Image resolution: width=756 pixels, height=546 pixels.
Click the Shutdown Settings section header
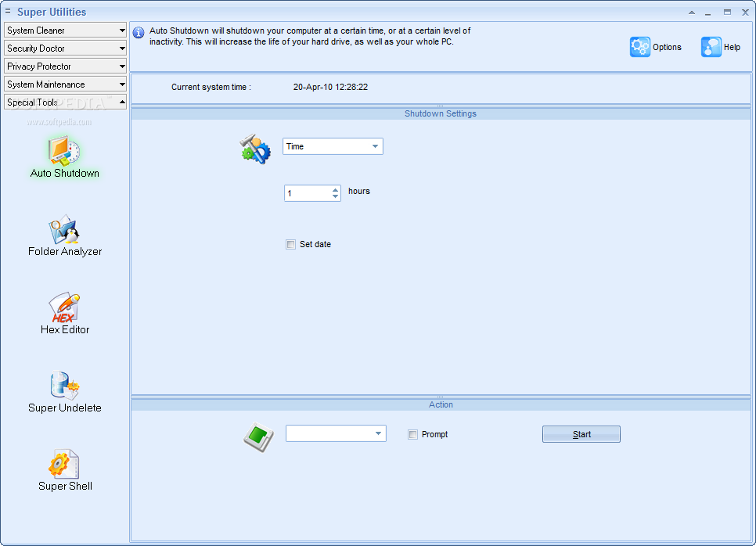[x=441, y=113]
